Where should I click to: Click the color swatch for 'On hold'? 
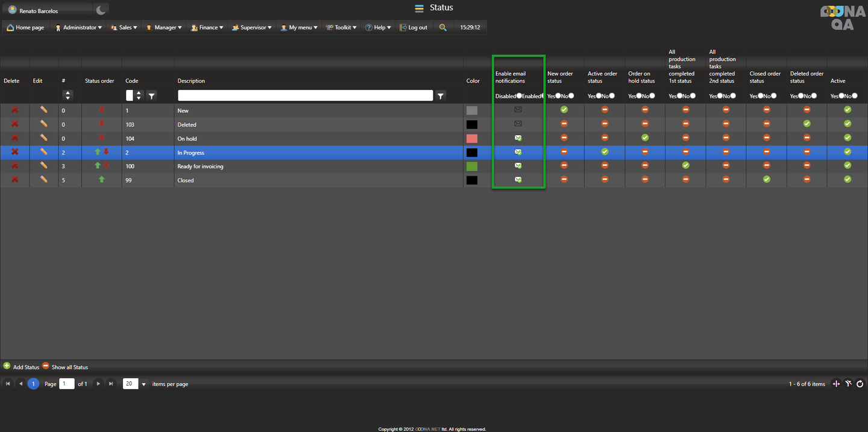[x=471, y=139]
